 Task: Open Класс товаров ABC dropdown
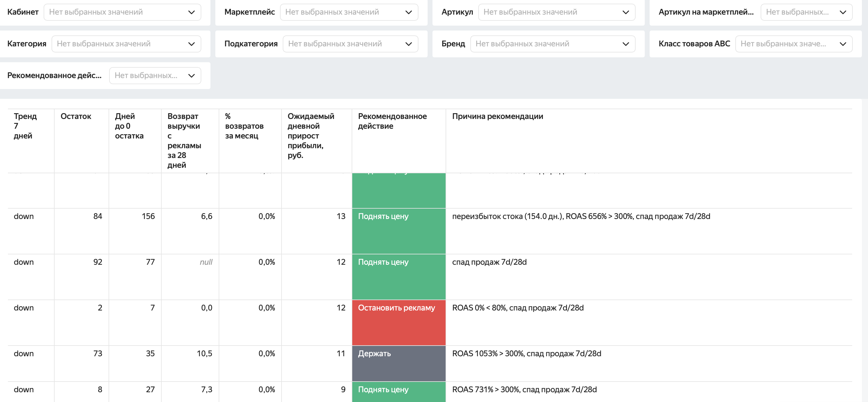click(794, 44)
